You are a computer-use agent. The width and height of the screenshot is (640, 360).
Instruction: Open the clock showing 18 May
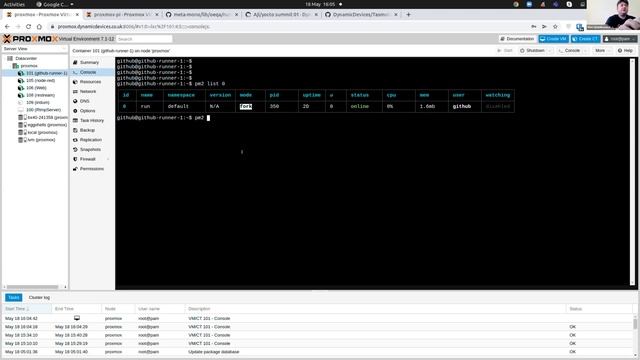point(320,4)
